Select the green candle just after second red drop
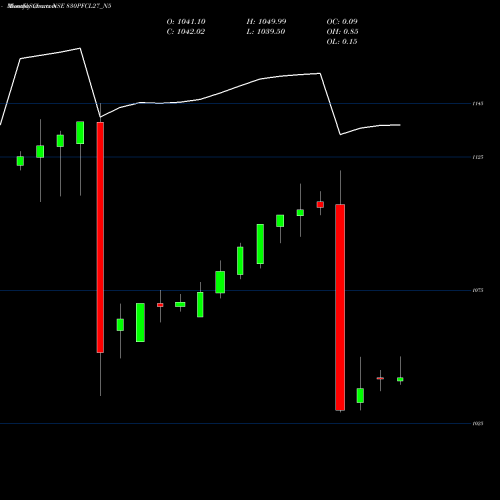 click(x=360, y=396)
